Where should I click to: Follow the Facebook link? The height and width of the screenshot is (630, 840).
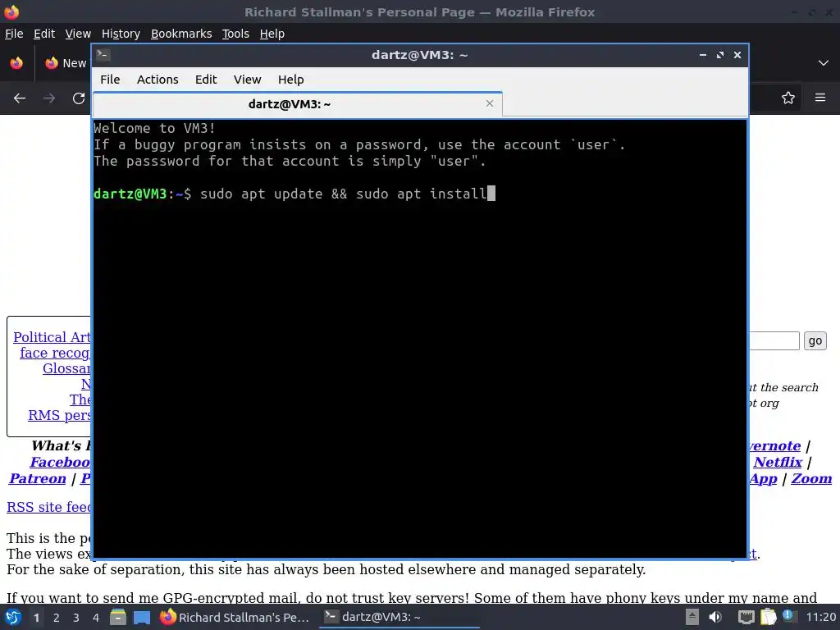pyautogui.click(x=60, y=462)
